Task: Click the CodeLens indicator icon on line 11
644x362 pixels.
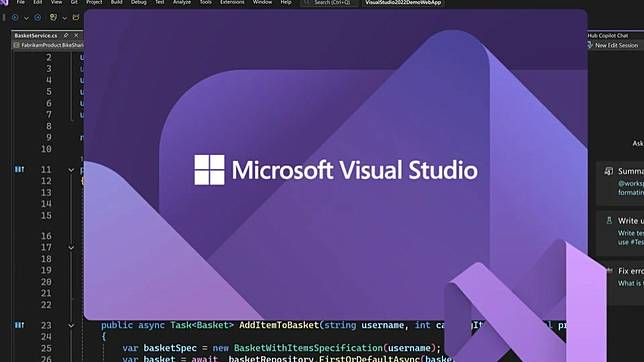Action: point(19,169)
